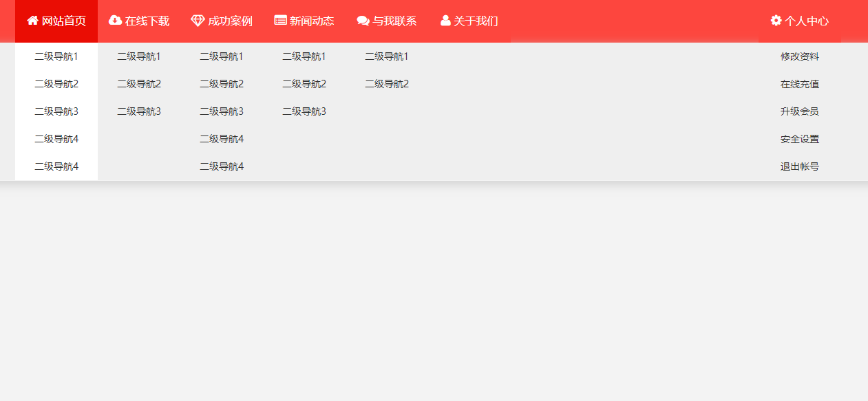Image resolution: width=868 pixels, height=401 pixels.
Task: Choose 二级导航2 under 成功案例
Action: tap(222, 84)
